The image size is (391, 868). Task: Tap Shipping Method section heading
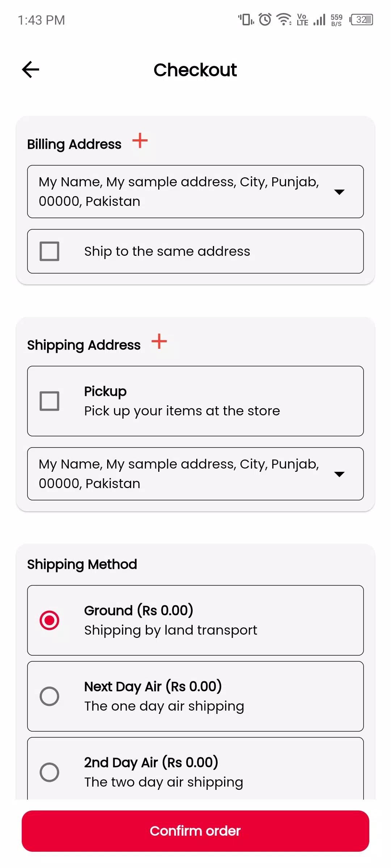(x=82, y=564)
